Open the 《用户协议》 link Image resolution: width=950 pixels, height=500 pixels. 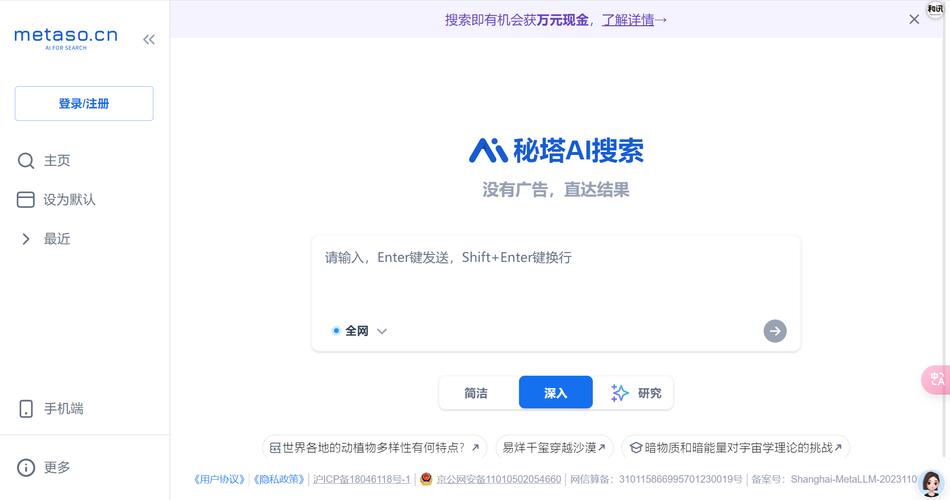coord(219,479)
